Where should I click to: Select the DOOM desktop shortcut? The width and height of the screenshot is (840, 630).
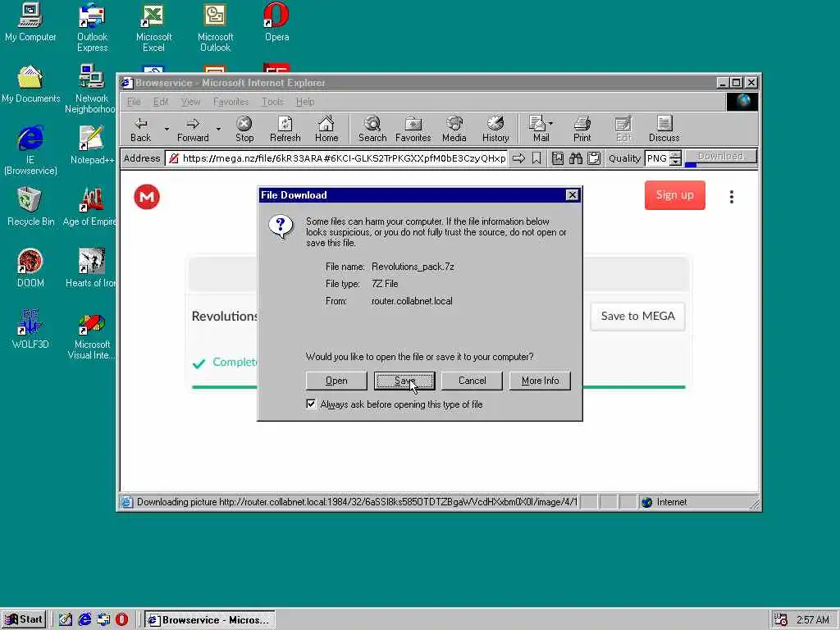30,268
